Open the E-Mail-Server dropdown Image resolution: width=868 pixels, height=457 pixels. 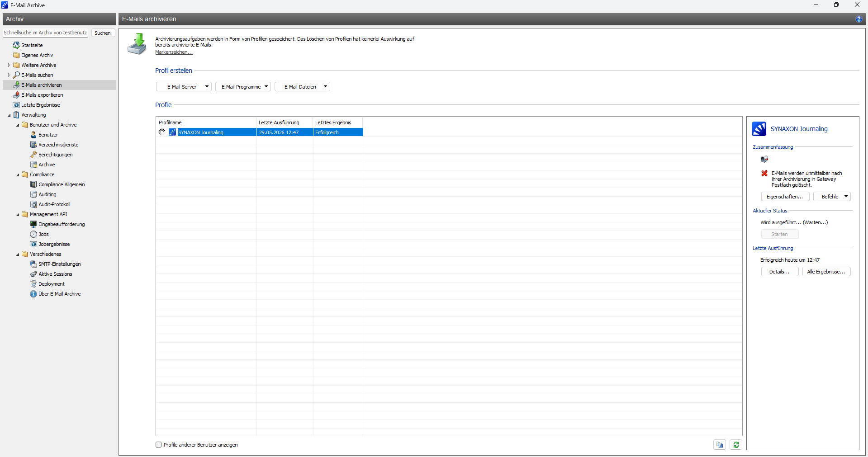coord(184,87)
